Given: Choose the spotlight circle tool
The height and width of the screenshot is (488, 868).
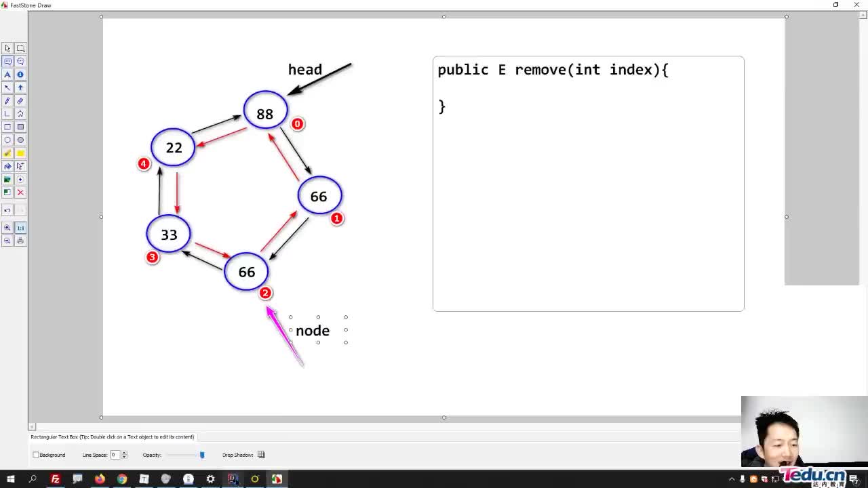Looking at the screenshot, I should point(20,180).
